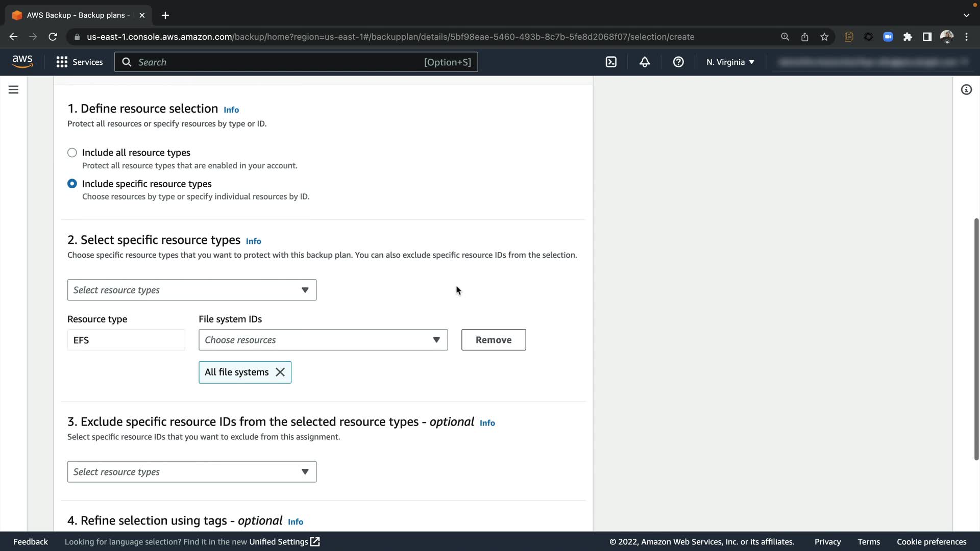This screenshot has height=551, width=980.
Task: Expand Choose resources file system dropdown
Action: click(323, 340)
